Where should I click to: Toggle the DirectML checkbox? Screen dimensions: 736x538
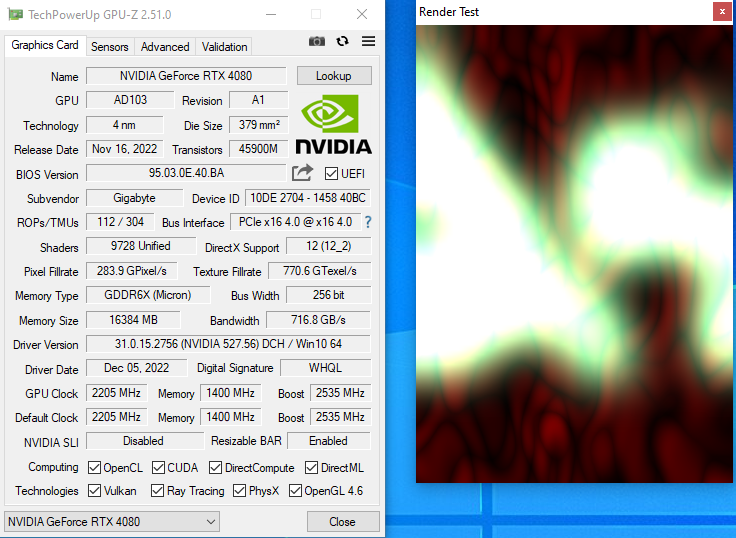tap(311, 468)
